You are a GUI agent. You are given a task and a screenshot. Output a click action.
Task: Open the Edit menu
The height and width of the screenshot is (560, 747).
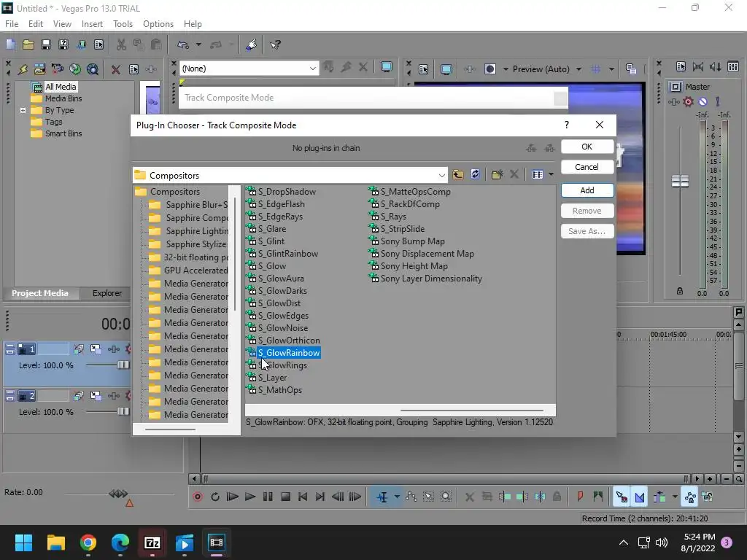tap(36, 24)
